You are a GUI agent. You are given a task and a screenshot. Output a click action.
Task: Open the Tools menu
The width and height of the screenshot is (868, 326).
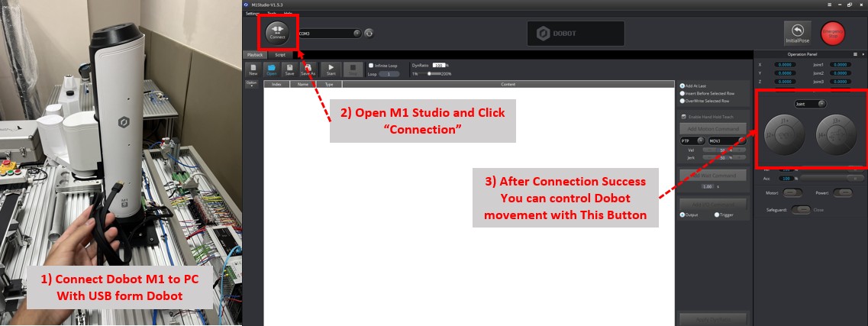[x=271, y=13]
